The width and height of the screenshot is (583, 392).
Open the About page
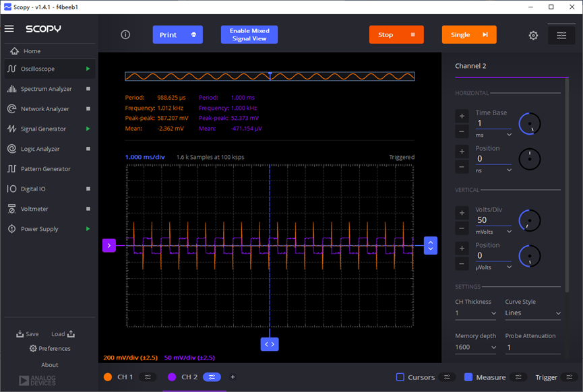(x=50, y=365)
